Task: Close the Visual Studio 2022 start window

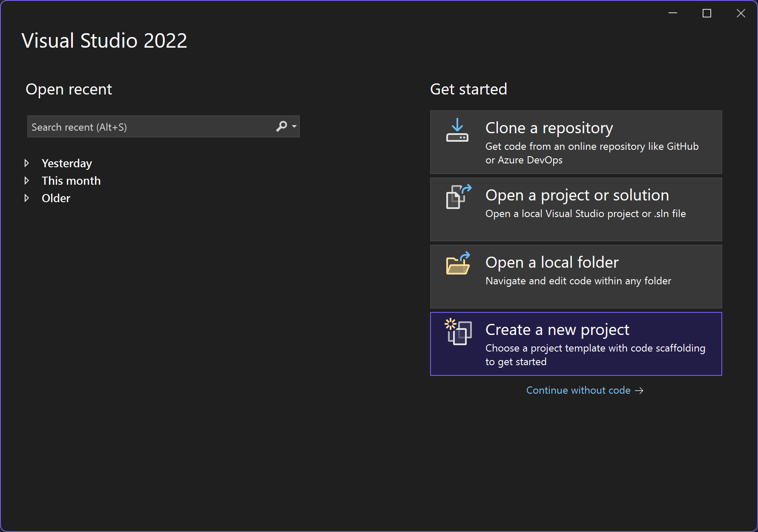Action: [741, 14]
